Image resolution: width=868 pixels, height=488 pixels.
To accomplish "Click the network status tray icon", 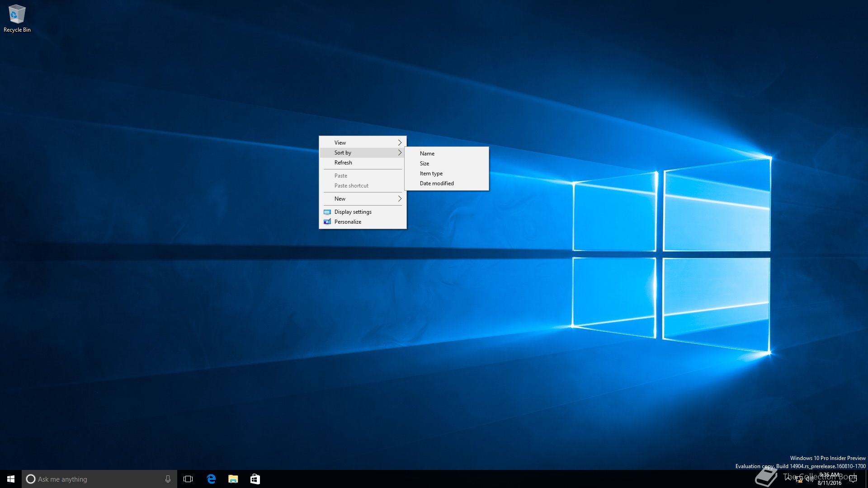I will [799, 479].
